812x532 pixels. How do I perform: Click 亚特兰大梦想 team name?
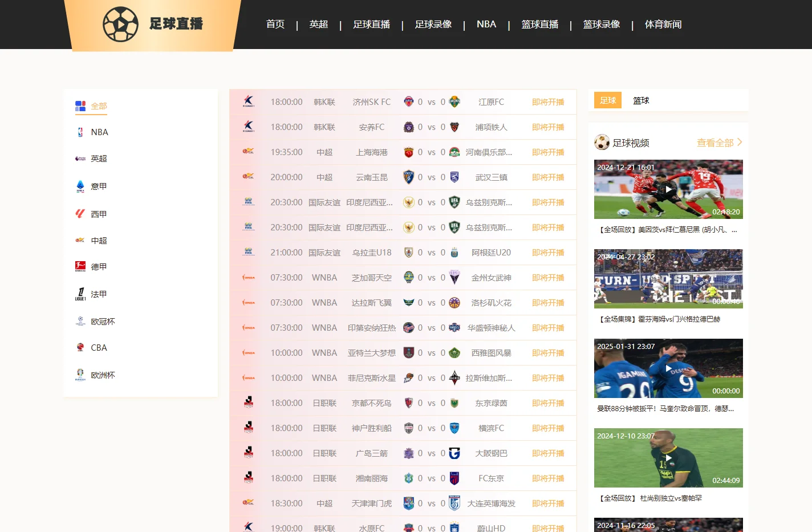[372, 353]
